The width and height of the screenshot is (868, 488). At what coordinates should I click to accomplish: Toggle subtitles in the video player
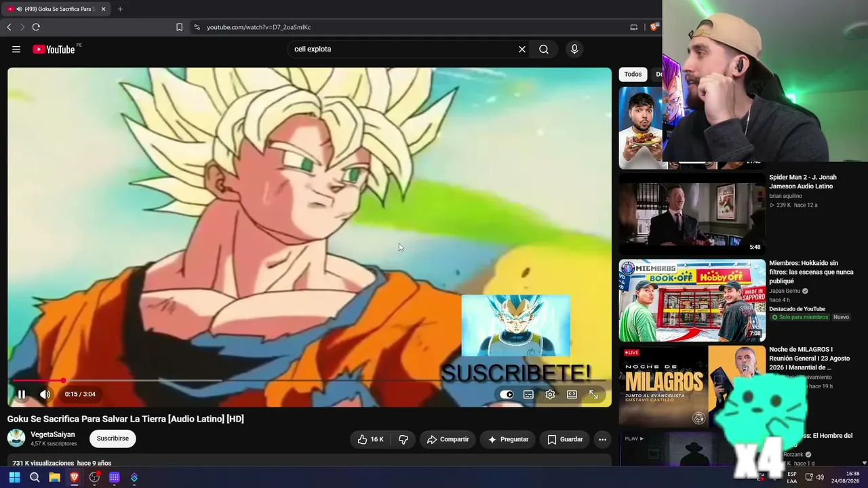528,394
